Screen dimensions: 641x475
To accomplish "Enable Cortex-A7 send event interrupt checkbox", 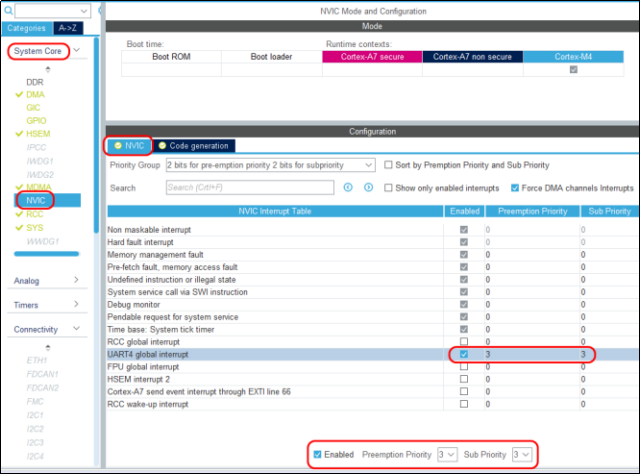I will [x=464, y=391].
